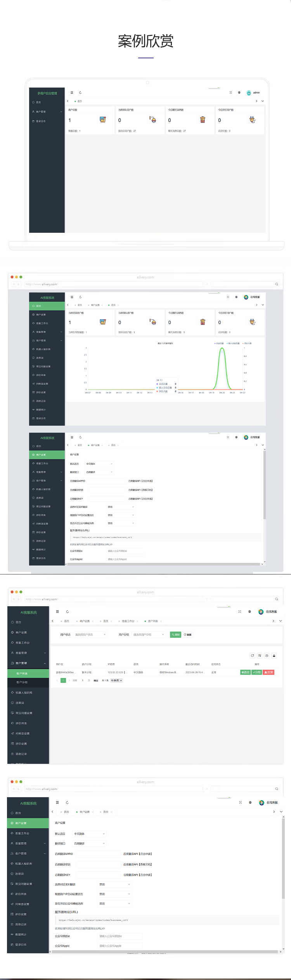This screenshot has width=291, height=980.
Task: Click the 商户总数 card icon
Action: click(103, 120)
